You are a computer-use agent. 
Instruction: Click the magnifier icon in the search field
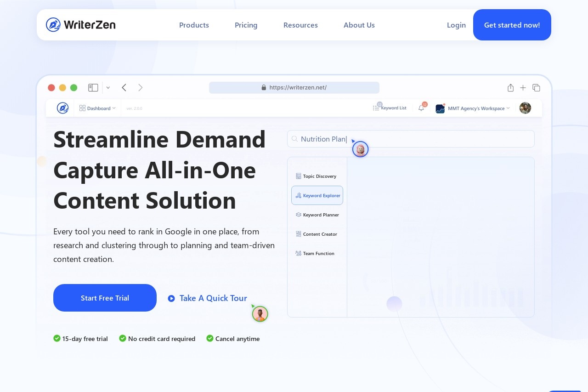pos(294,139)
